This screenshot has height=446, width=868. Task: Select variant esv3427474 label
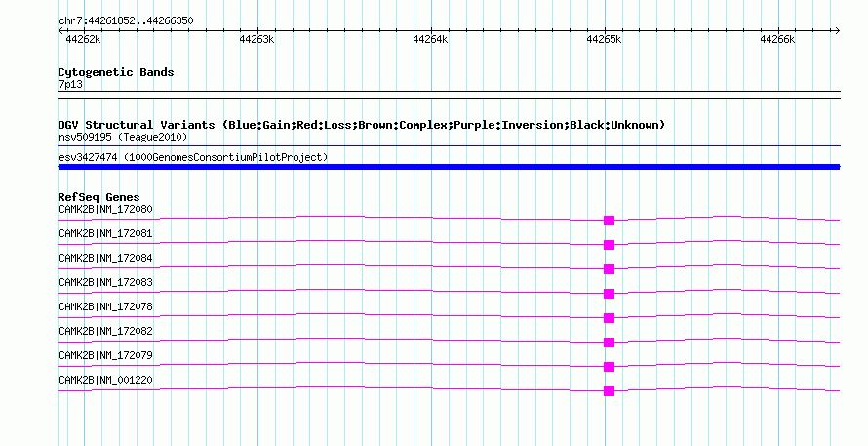tap(193, 158)
